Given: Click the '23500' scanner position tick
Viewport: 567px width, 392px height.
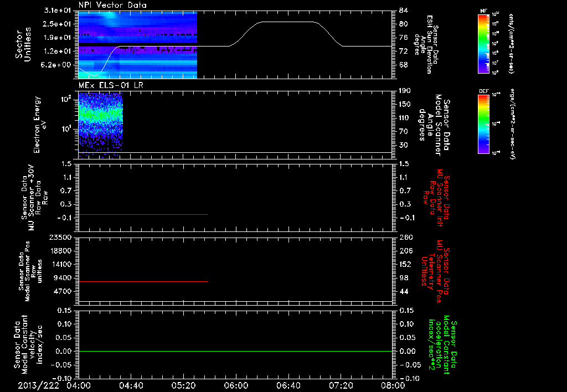Looking at the screenshot, I should (61, 237).
